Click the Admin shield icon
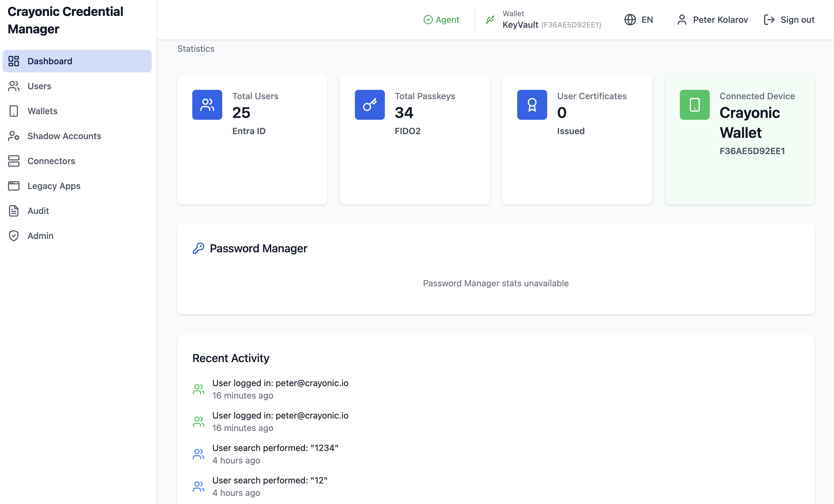The height and width of the screenshot is (504, 834). [x=13, y=236]
